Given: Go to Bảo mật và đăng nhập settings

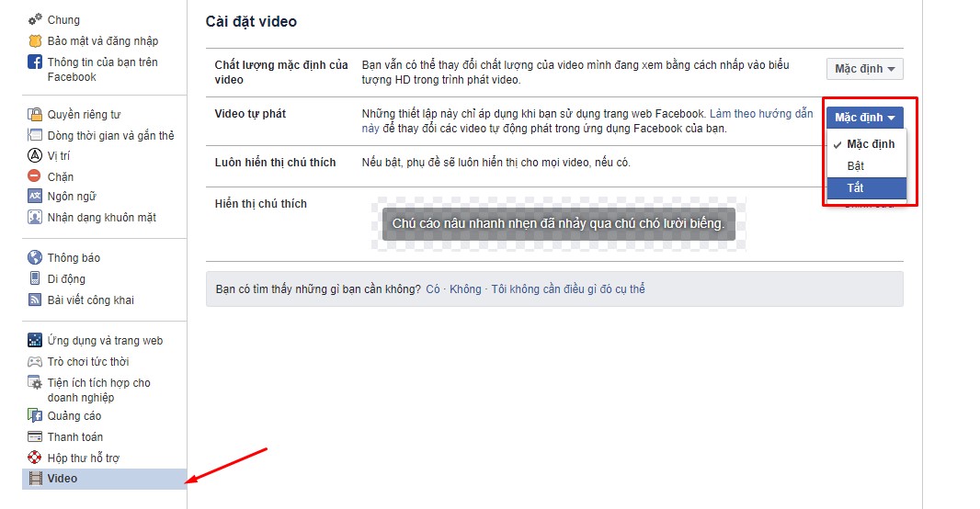Looking at the screenshot, I should (102, 41).
